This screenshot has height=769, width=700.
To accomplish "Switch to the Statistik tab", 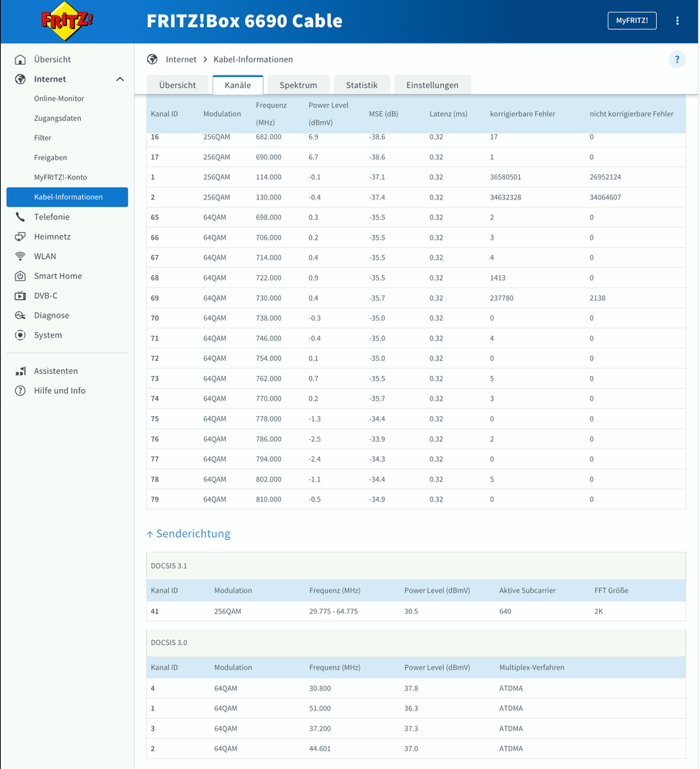I will [361, 85].
